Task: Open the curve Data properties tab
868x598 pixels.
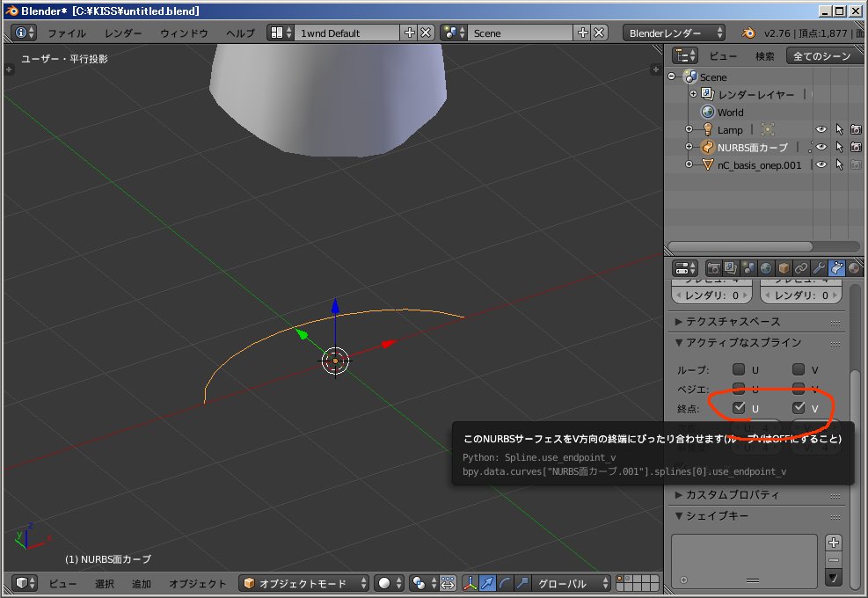Action: [x=836, y=268]
